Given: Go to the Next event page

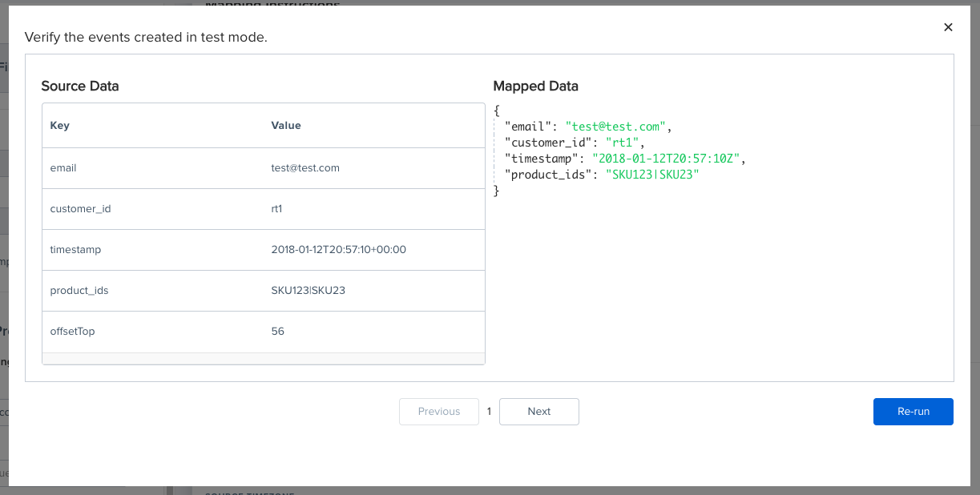Looking at the screenshot, I should 539,412.
